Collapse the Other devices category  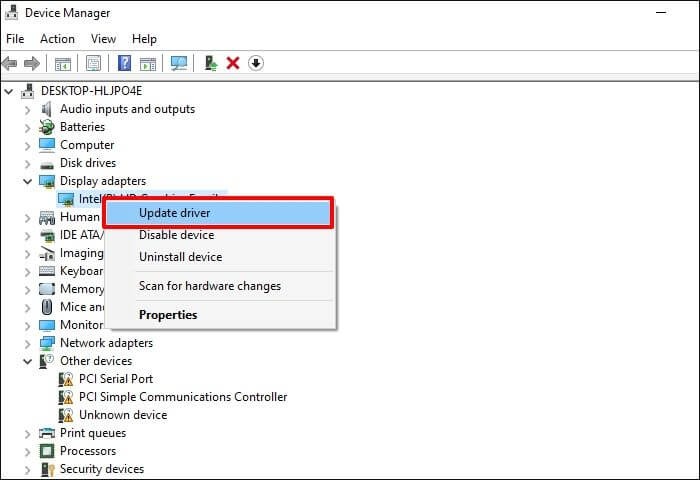28,361
